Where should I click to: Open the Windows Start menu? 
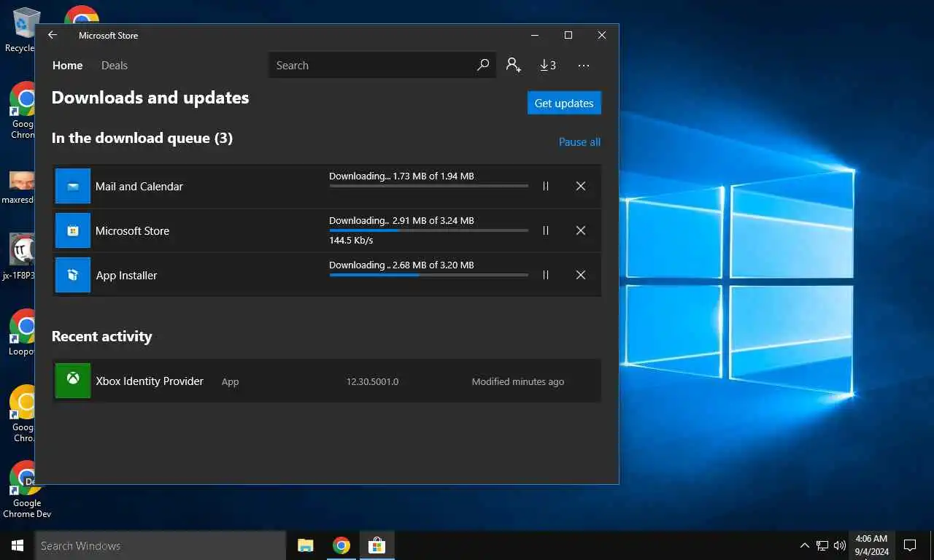18,545
